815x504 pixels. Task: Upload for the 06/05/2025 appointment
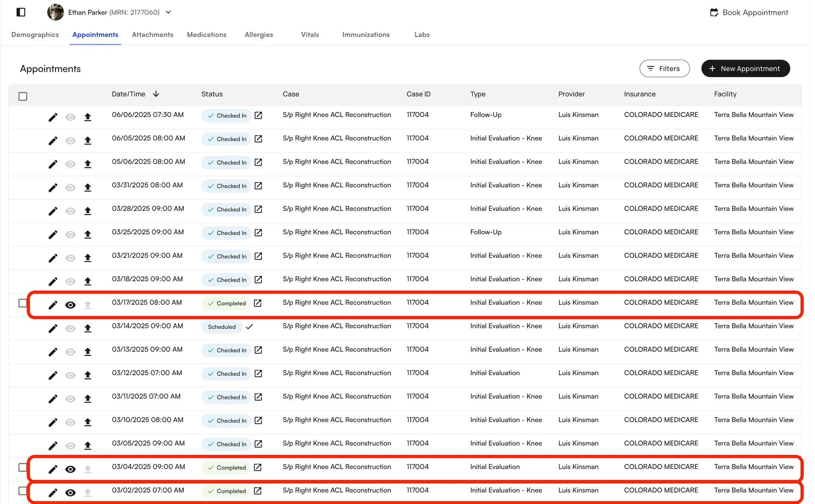pos(88,140)
